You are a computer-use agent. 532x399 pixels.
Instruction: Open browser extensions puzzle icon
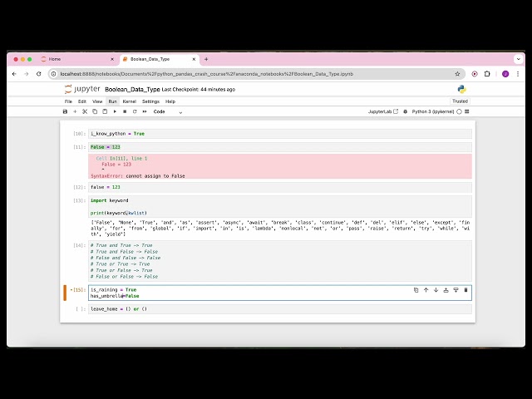[x=487, y=74]
